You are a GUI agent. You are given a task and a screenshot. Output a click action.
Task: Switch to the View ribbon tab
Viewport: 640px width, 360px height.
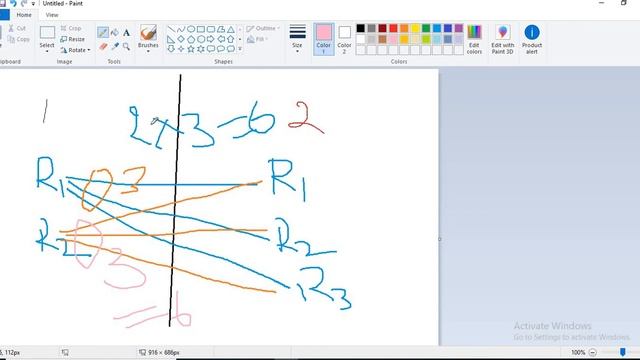(x=52, y=15)
